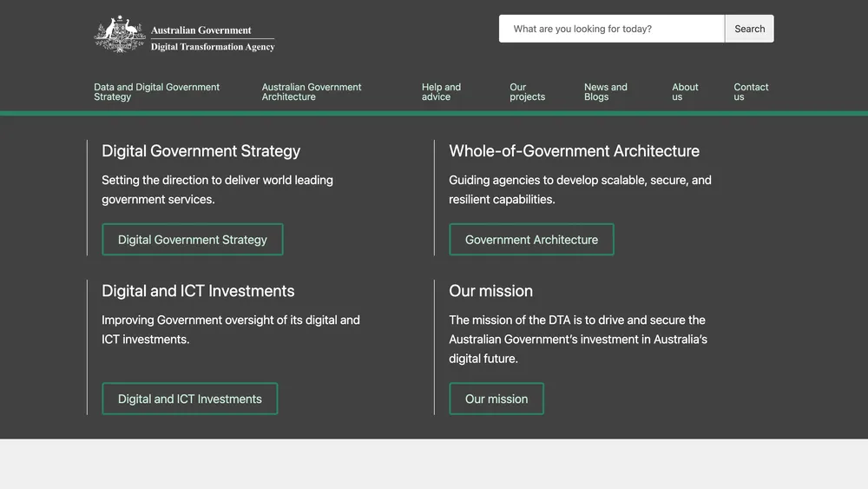Click the Our mission button
The height and width of the screenshot is (489, 868).
(496, 399)
